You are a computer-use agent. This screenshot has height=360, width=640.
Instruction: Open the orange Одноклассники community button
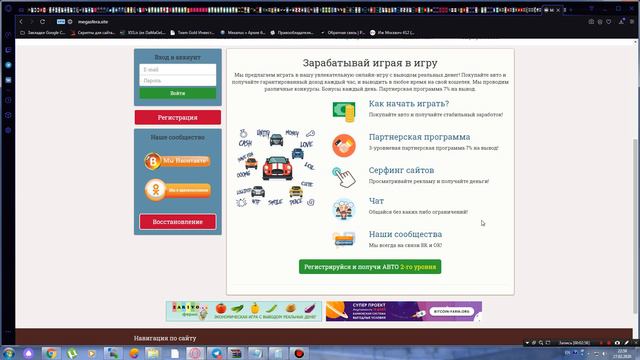coord(178,190)
